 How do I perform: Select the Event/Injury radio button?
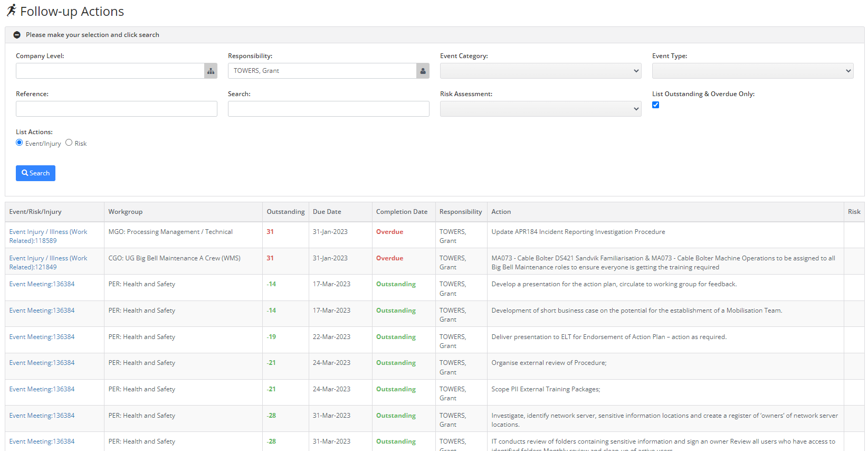point(20,143)
